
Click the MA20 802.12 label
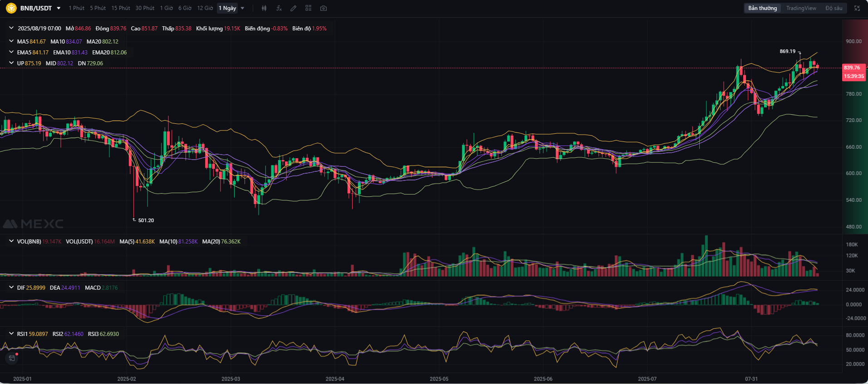103,41
